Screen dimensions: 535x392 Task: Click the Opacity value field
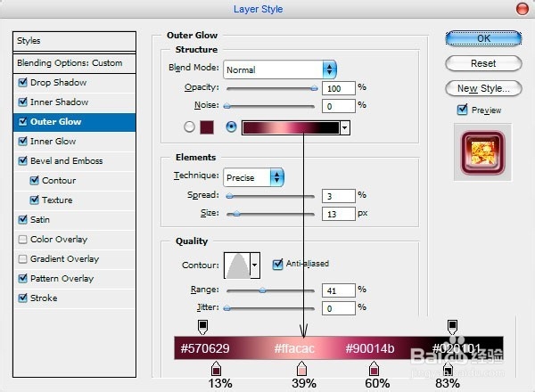pos(339,88)
